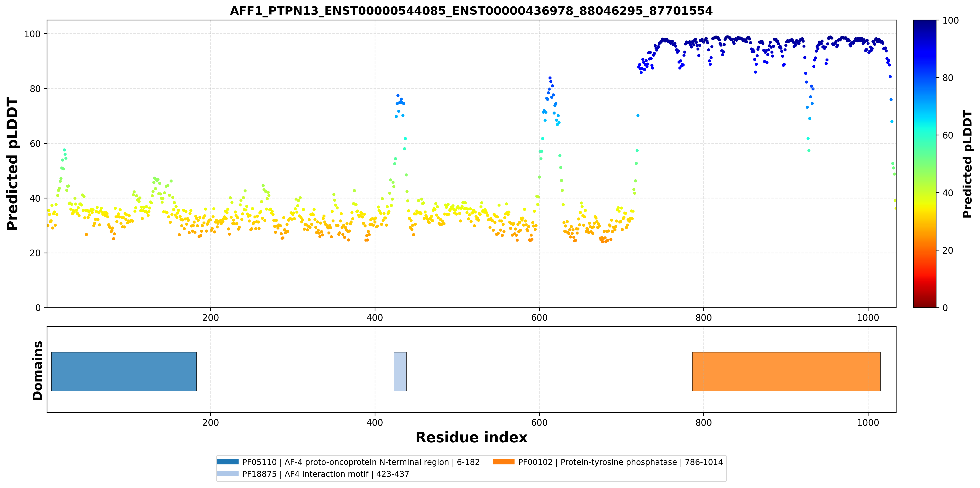Screen dimensions: 980x488
Task: Click the 100 tick on colorbar
Action: coord(950,21)
